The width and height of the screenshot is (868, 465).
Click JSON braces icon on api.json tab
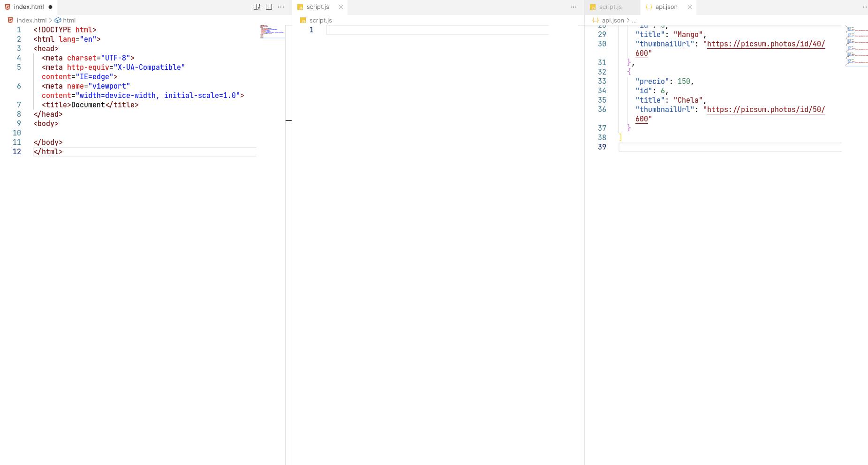[649, 7]
